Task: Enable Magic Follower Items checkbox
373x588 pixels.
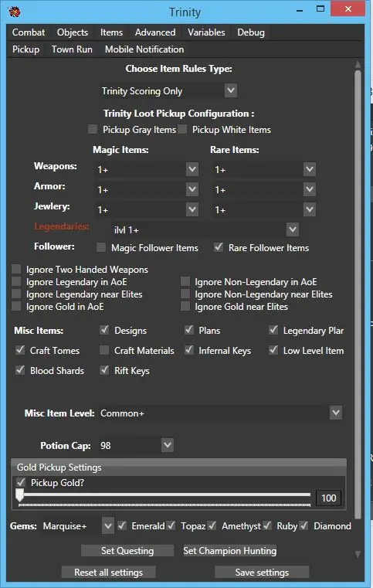Action: (101, 247)
